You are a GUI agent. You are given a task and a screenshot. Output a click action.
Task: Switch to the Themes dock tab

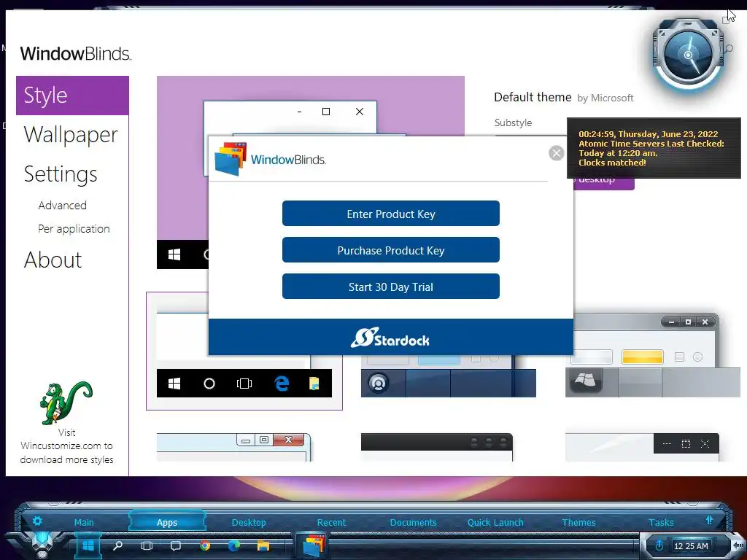coord(578,522)
